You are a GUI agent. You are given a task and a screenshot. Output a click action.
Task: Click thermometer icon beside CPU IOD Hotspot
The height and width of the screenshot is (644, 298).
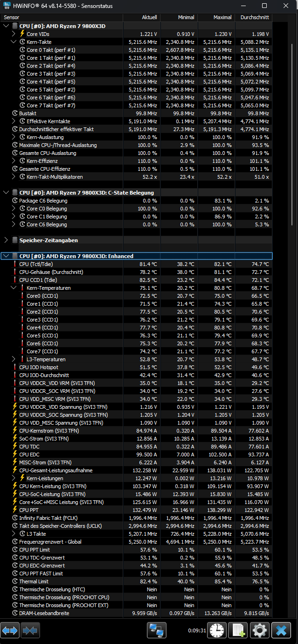click(x=15, y=367)
